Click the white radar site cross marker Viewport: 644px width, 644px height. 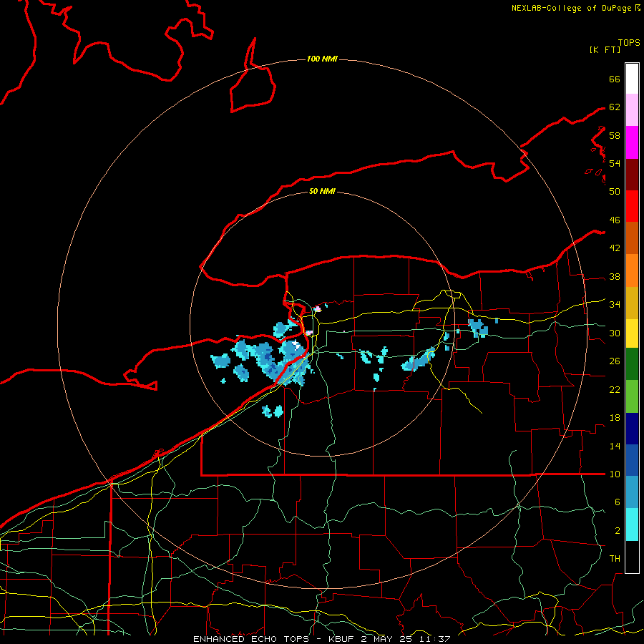point(296,343)
